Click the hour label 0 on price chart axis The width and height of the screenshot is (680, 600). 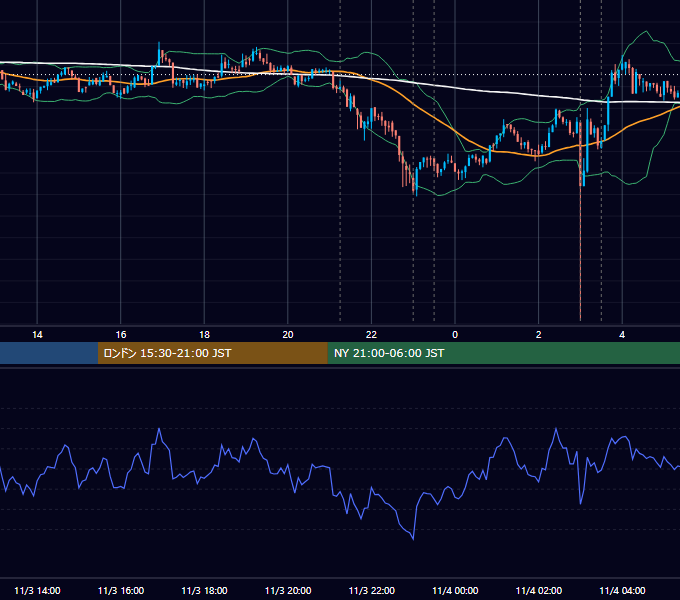455,335
